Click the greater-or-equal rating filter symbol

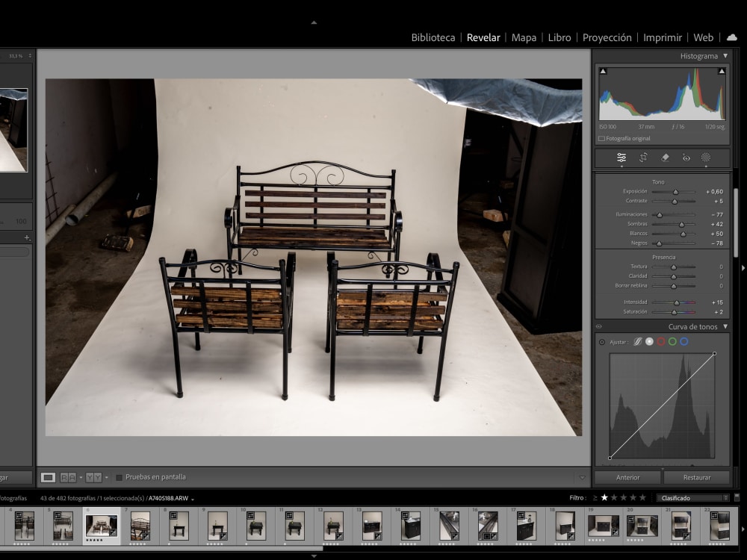point(595,497)
